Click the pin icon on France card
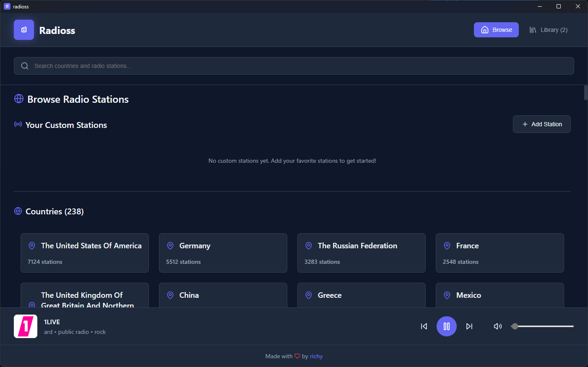 pos(447,246)
